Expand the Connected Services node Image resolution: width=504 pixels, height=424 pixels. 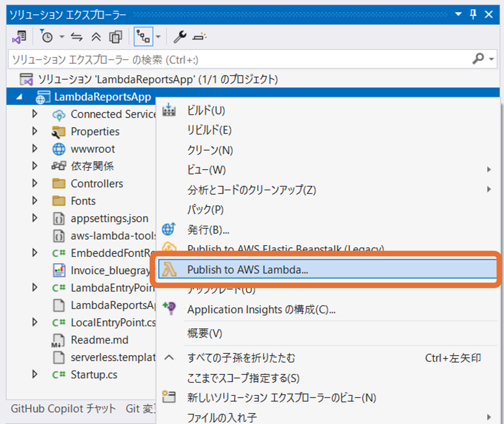[35, 114]
